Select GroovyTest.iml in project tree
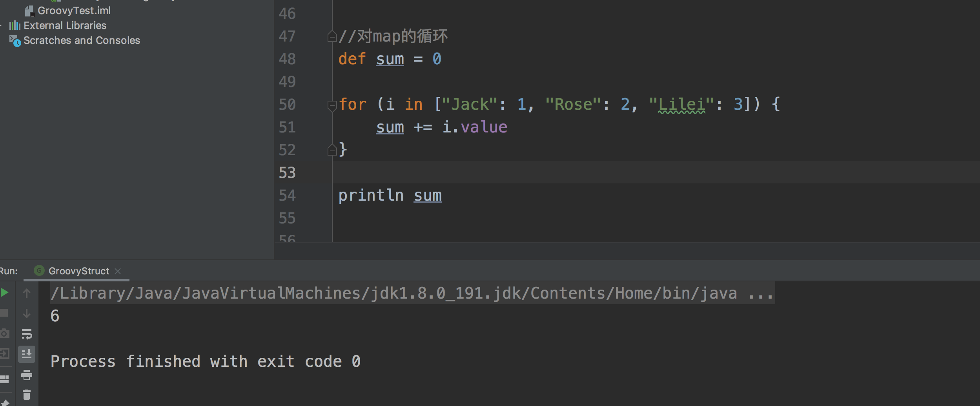 pyautogui.click(x=74, y=11)
